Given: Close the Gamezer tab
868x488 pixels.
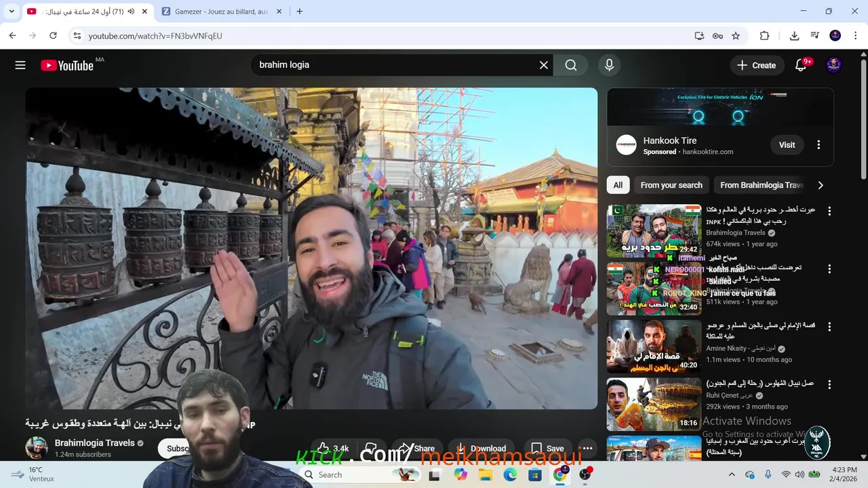Looking at the screenshot, I should click(x=279, y=12).
